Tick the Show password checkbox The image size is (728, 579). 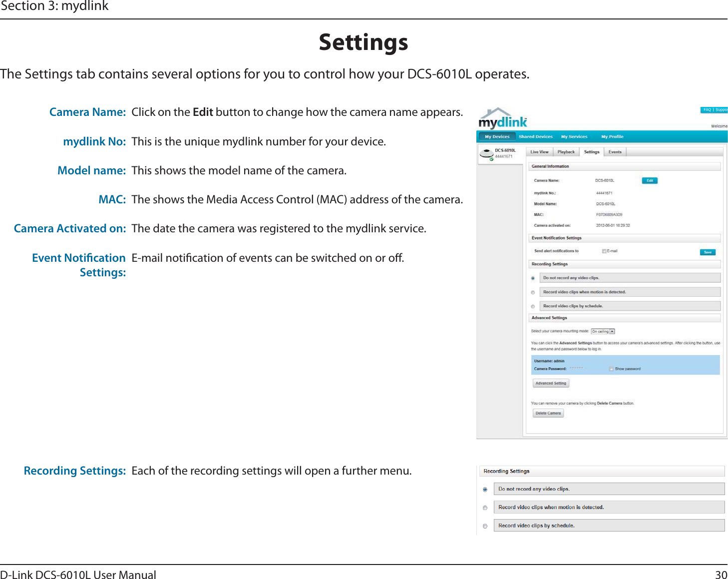(611, 369)
